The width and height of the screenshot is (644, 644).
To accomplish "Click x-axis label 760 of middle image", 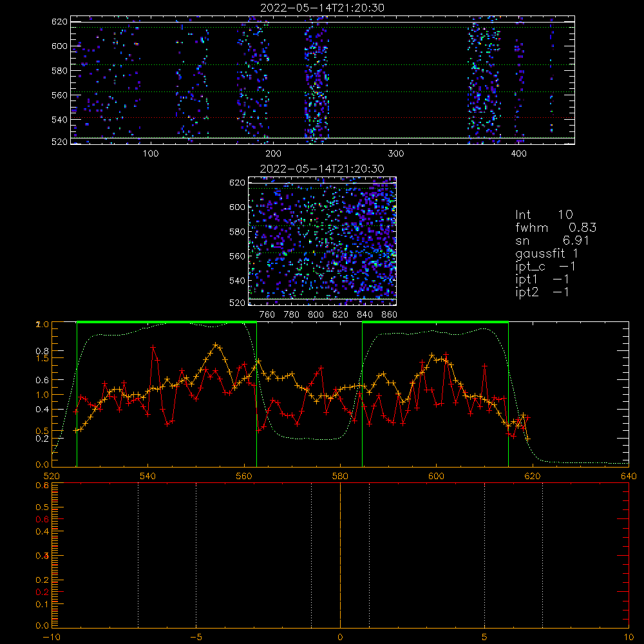I will pyautogui.click(x=267, y=315).
